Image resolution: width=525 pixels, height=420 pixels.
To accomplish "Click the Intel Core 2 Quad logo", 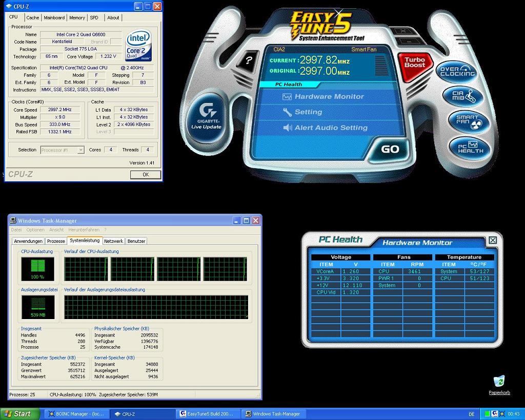I will tap(138, 46).
